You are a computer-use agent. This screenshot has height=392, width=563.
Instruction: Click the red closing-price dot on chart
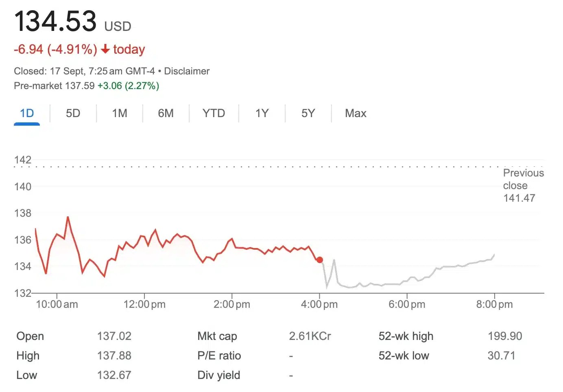coord(320,260)
